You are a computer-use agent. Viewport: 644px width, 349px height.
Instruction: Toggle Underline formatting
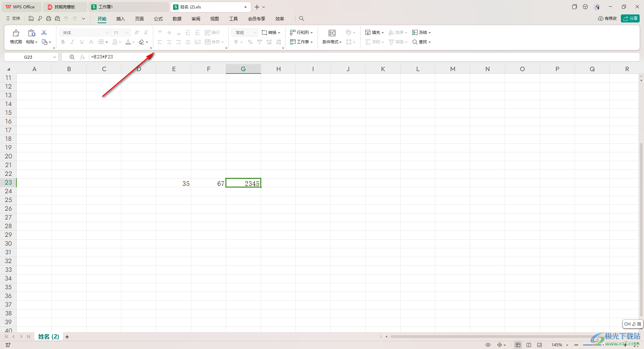(x=82, y=42)
